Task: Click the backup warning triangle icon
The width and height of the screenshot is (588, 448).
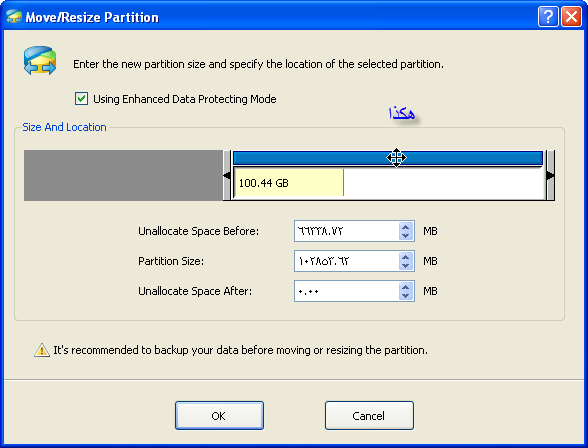Action: [42, 350]
